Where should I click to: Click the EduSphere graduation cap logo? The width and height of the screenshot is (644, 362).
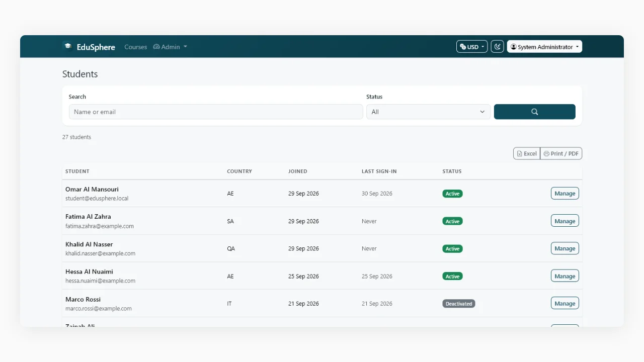tap(67, 46)
